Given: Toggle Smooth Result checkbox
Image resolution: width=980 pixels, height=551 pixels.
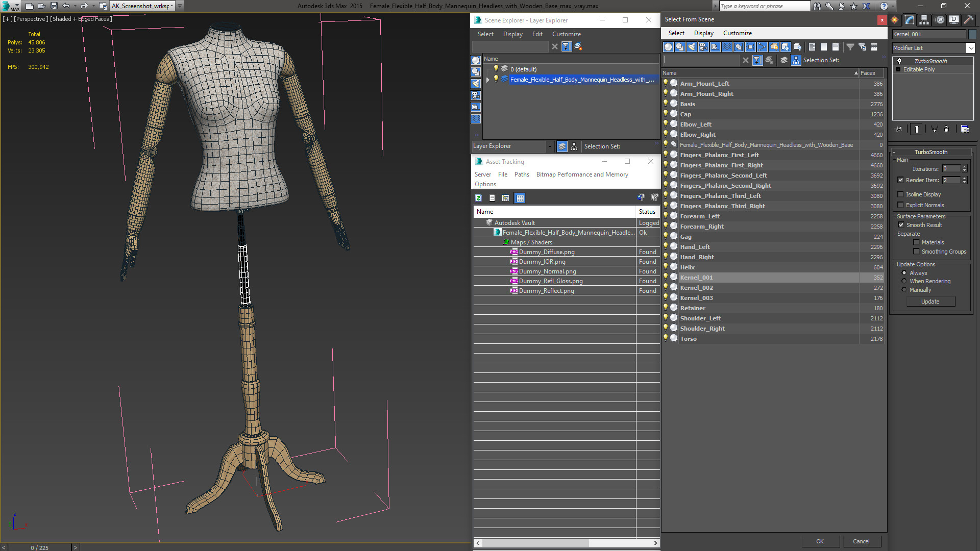Looking at the screenshot, I should tap(901, 225).
